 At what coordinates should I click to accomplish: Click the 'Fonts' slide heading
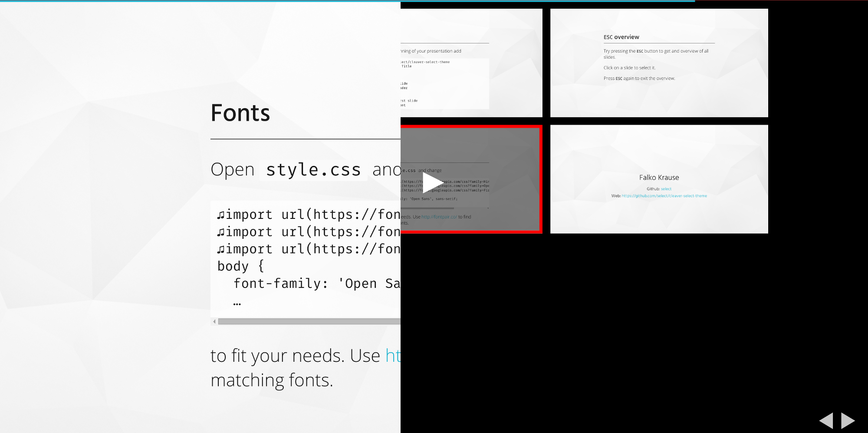pyautogui.click(x=240, y=113)
